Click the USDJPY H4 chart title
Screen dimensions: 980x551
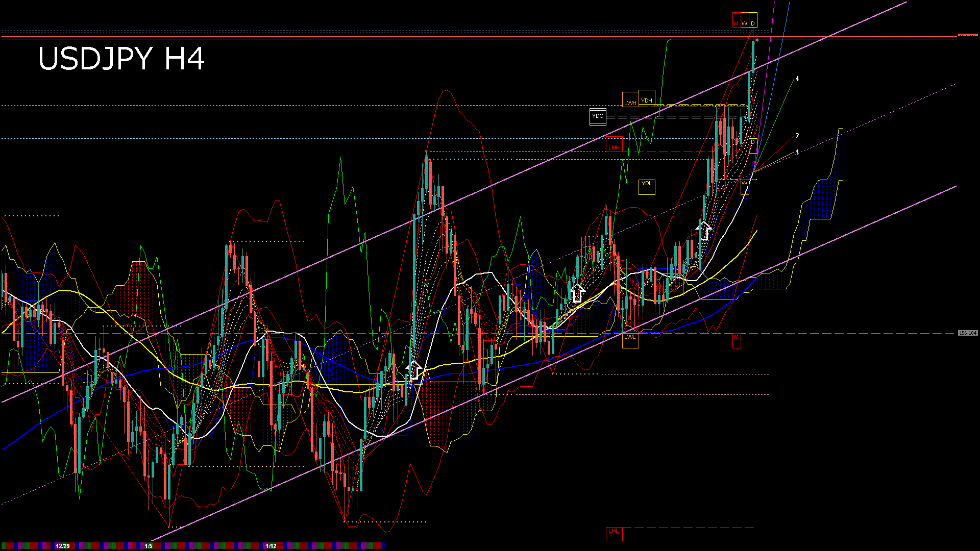click(121, 59)
